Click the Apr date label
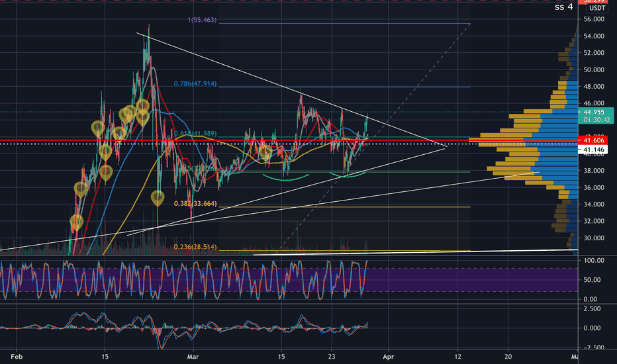This screenshot has height=364, width=617. pos(389,357)
